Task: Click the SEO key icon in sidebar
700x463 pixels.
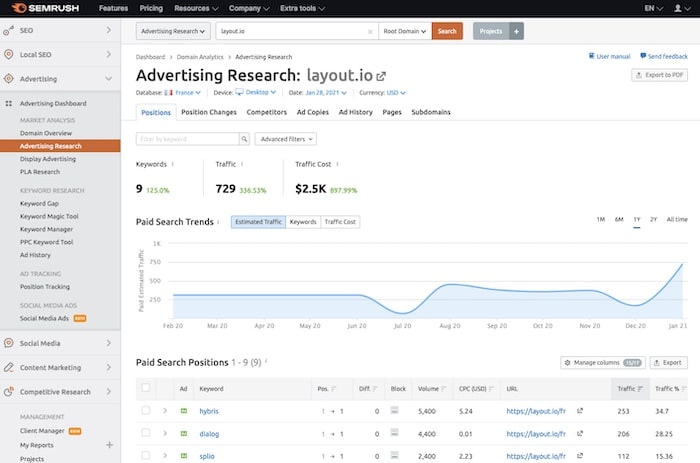Action: [x=8, y=30]
